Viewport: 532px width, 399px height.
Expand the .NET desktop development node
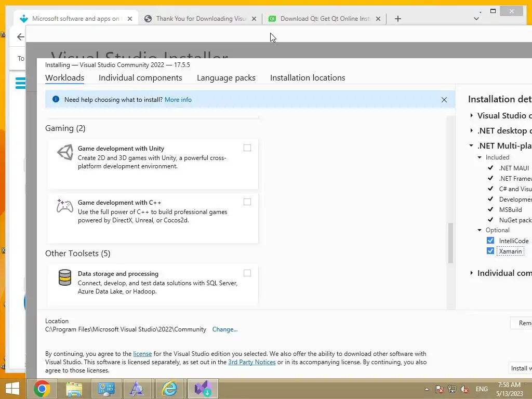(472, 130)
